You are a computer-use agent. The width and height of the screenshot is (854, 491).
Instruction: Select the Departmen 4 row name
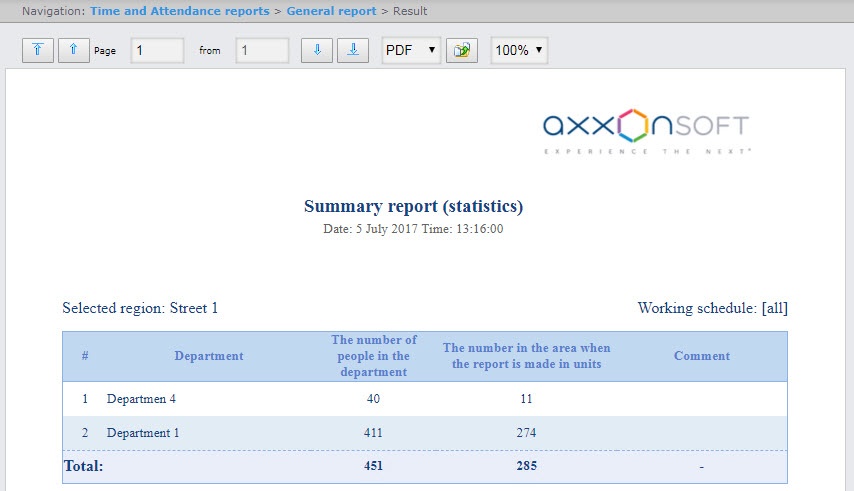coord(141,399)
